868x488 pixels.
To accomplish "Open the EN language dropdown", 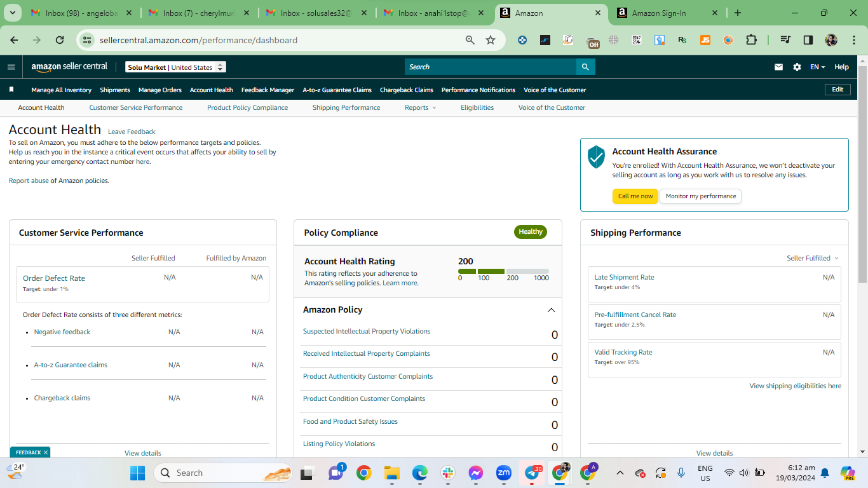I will coord(817,67).
